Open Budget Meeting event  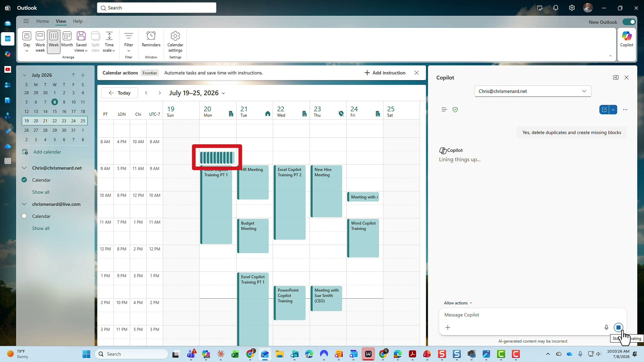click(x=253, y=236)
